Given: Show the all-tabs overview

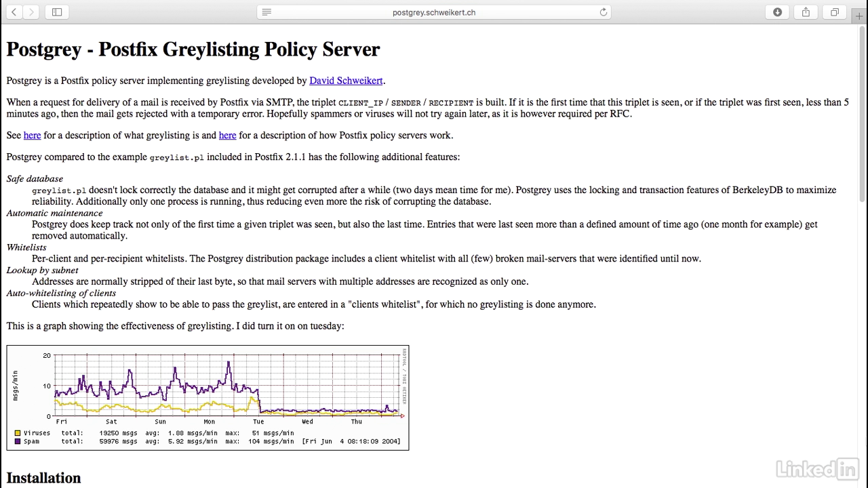Looking at the screenshot, I should click(x=834, y=12).
